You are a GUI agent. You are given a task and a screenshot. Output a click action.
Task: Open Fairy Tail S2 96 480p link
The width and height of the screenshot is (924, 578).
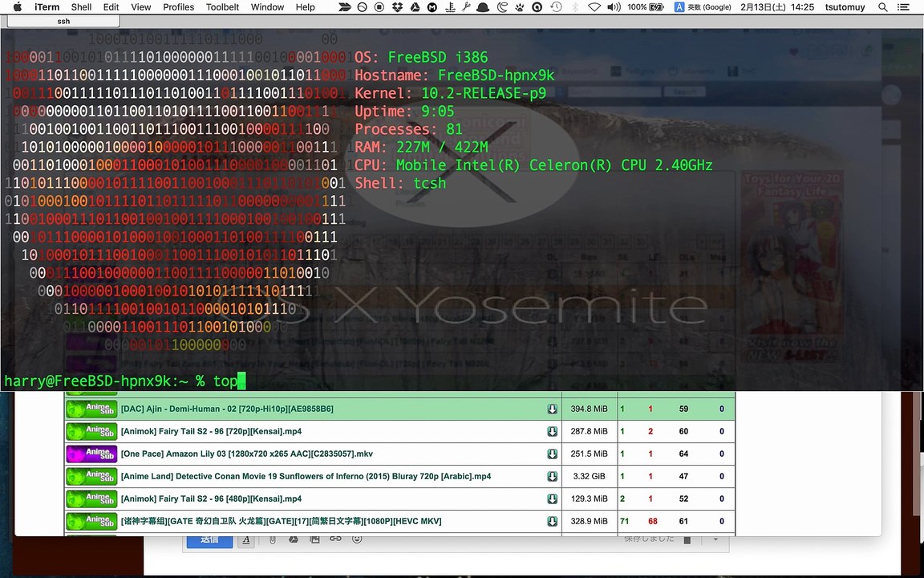(x=211, y=499)
